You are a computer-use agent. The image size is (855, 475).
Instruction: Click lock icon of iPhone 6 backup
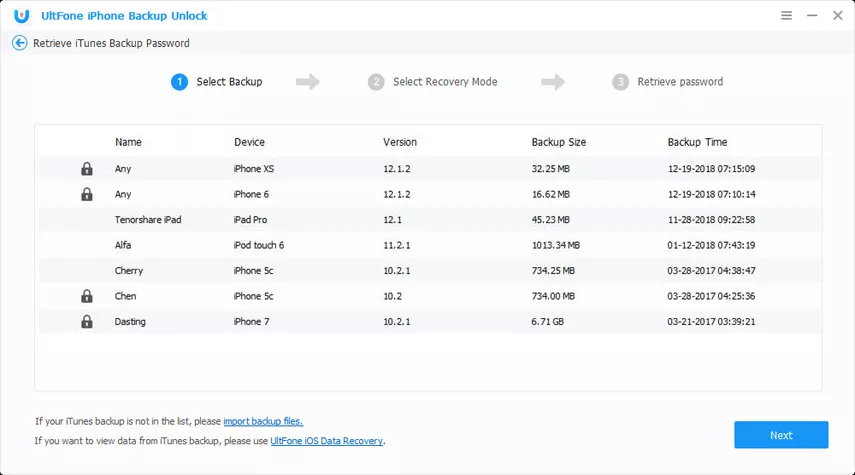pos(87,194)
